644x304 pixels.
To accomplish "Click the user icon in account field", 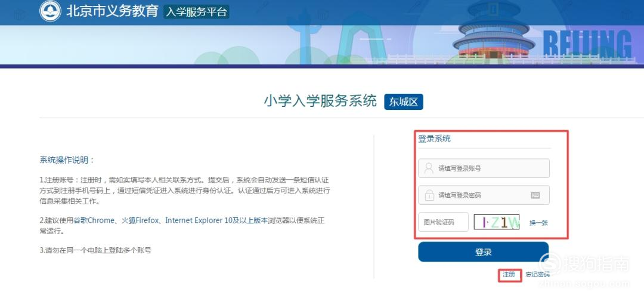I will click(429, 168).
